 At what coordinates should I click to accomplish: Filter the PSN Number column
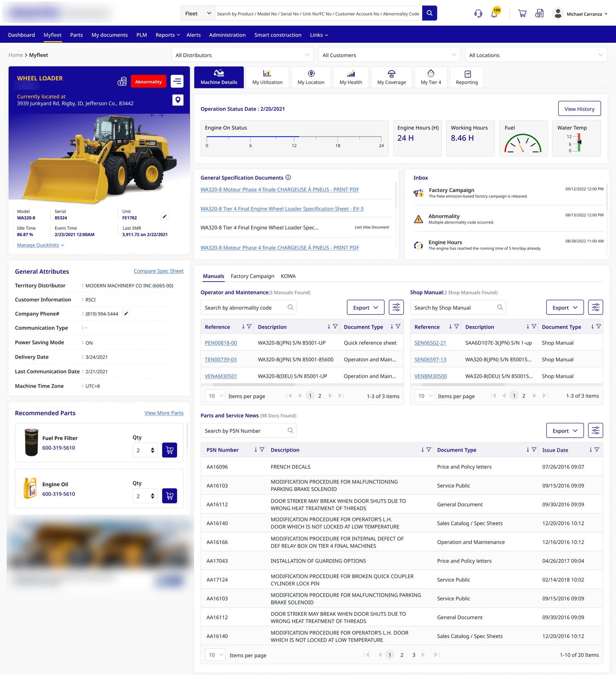click(x=262, y=449)
